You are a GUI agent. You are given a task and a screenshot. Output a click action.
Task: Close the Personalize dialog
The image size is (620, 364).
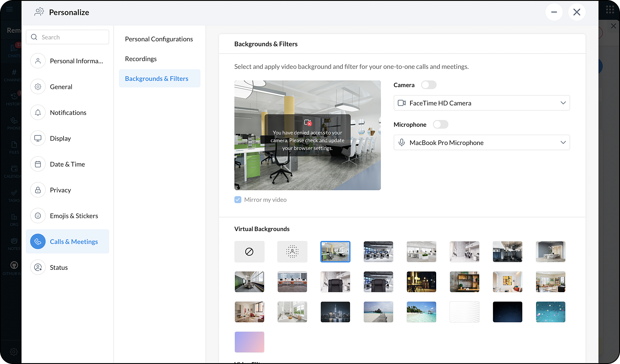pos(577,12)
